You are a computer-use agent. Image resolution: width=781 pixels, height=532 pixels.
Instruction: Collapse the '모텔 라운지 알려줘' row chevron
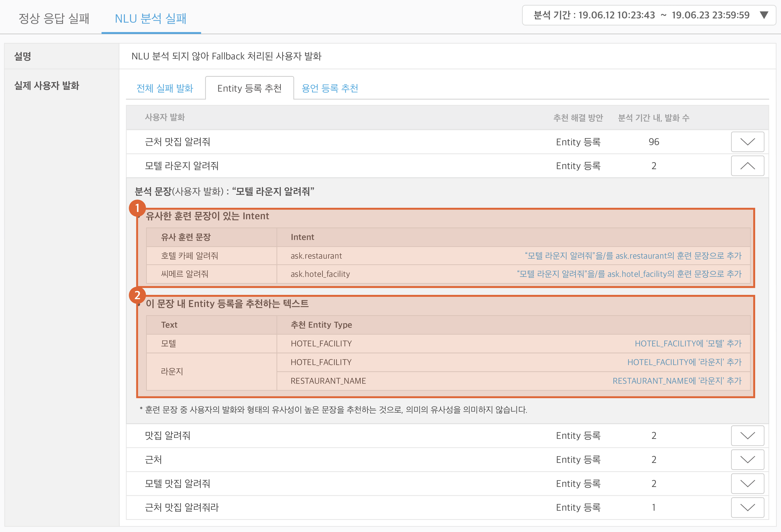(747, 166)
